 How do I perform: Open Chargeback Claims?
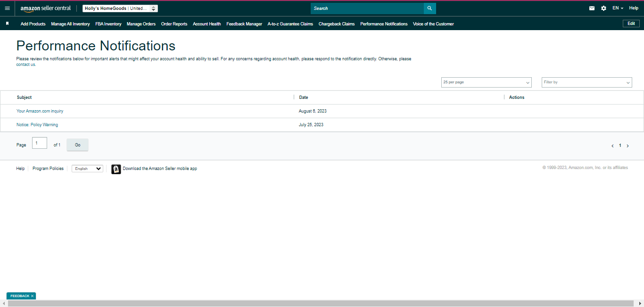coord(337,24)
